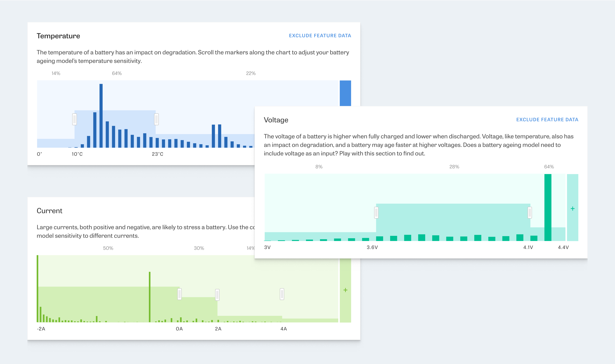
Task: Click the 4.4V axis label
Action: coord(563,247)
